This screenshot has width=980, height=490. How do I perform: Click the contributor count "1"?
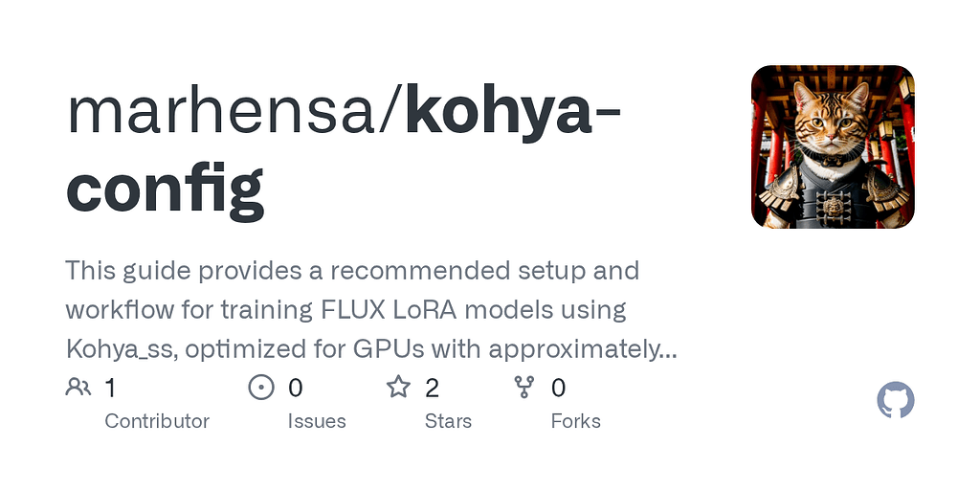[110, 388]
